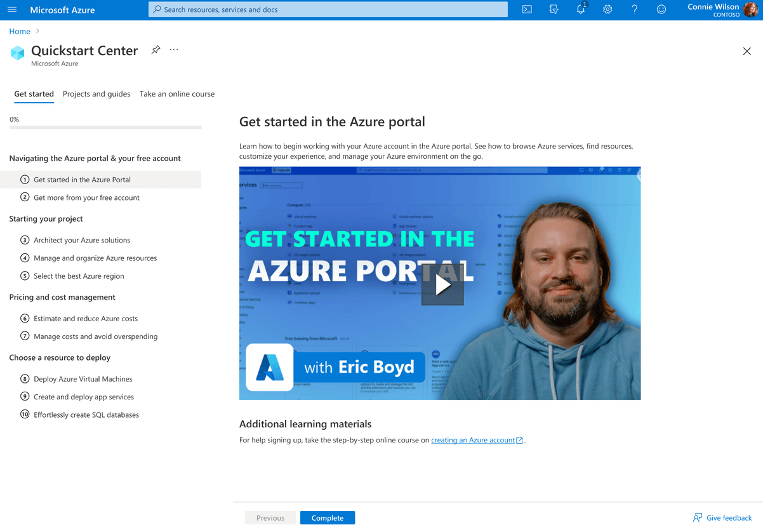Image resolution: width=763 pixels, height=532 pixels.
Task: Open the portal hamburger menu
Action: coord(11,10)
